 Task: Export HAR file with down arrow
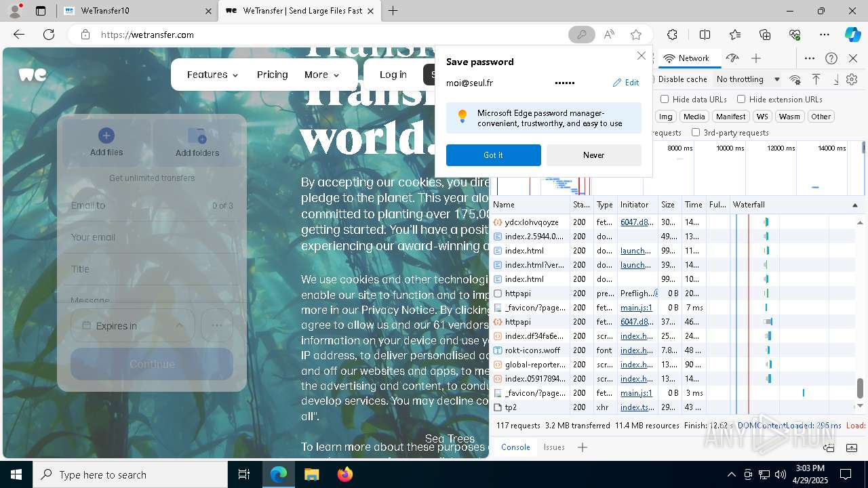coord(835,79)
